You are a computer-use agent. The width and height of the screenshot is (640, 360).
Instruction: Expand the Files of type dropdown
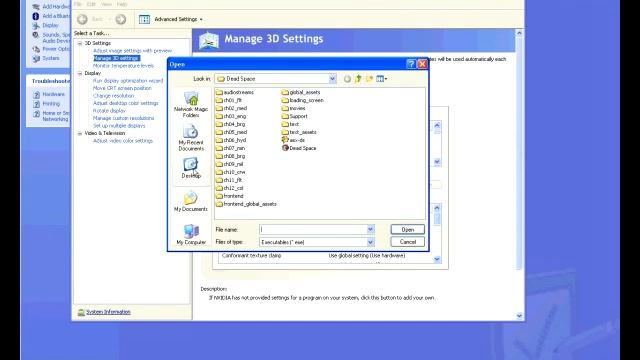click(370, 242)
